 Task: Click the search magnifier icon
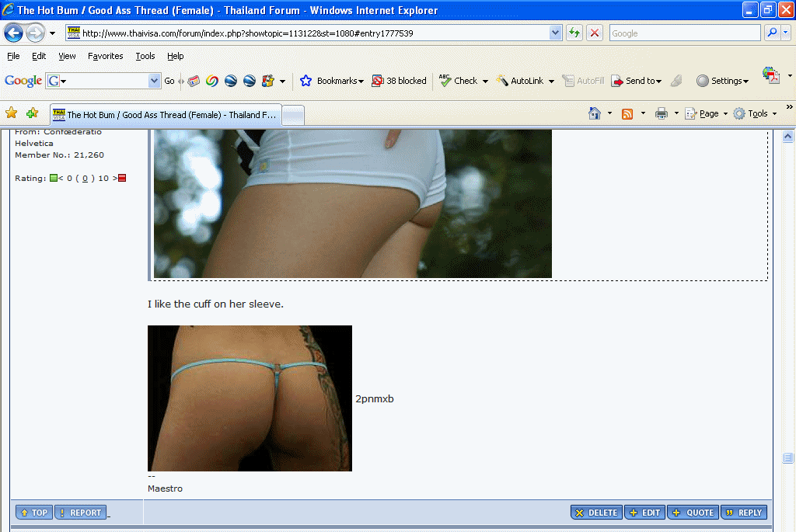click(772, 33)
